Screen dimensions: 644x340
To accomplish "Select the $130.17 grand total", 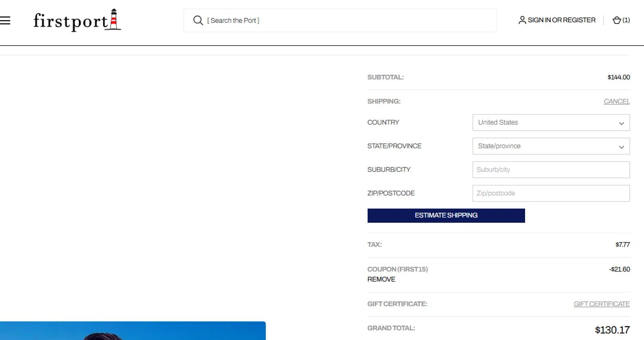I will (x=612, y=330).
